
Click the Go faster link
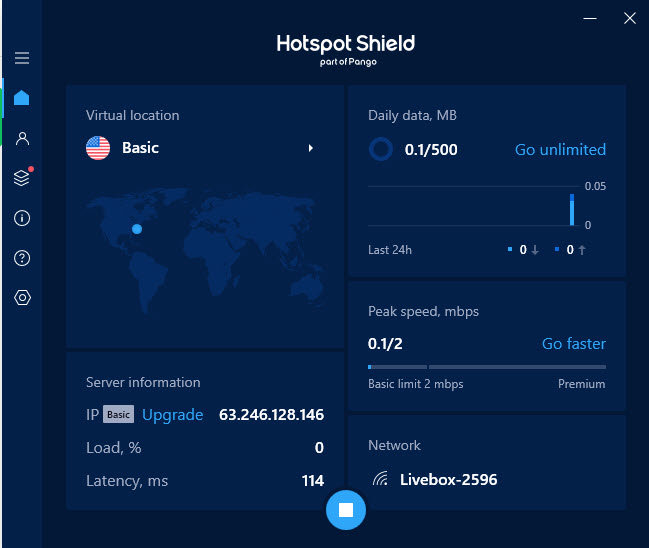coord(574,344)
